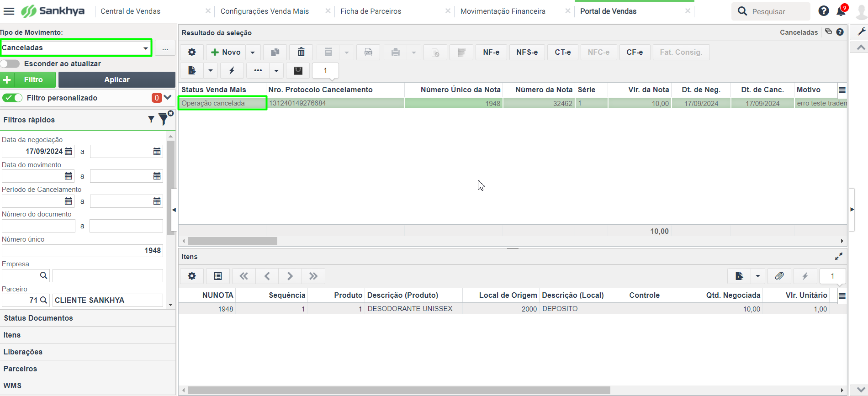Click the Itens grid horizontal scrollbar
Screen dimensions: 868x396
[399, 390]
